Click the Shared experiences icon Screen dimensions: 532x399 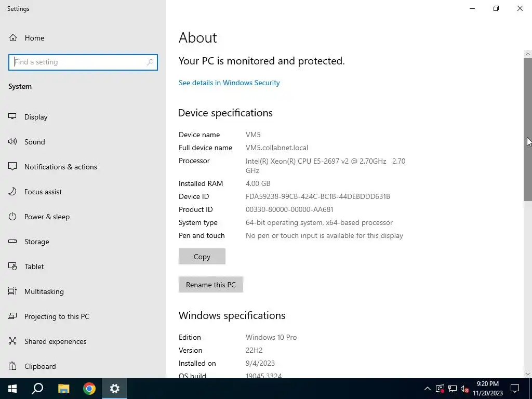tap(12, 341)
